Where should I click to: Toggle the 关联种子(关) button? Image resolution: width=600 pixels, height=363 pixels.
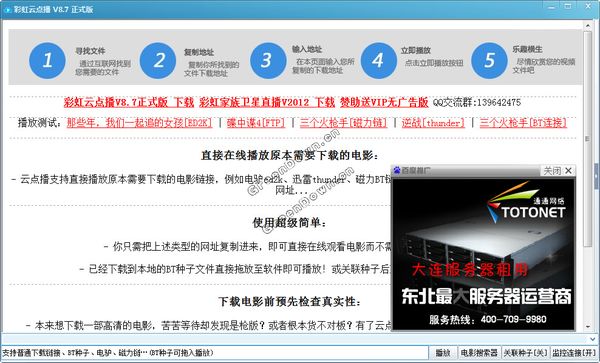[525, 353]
